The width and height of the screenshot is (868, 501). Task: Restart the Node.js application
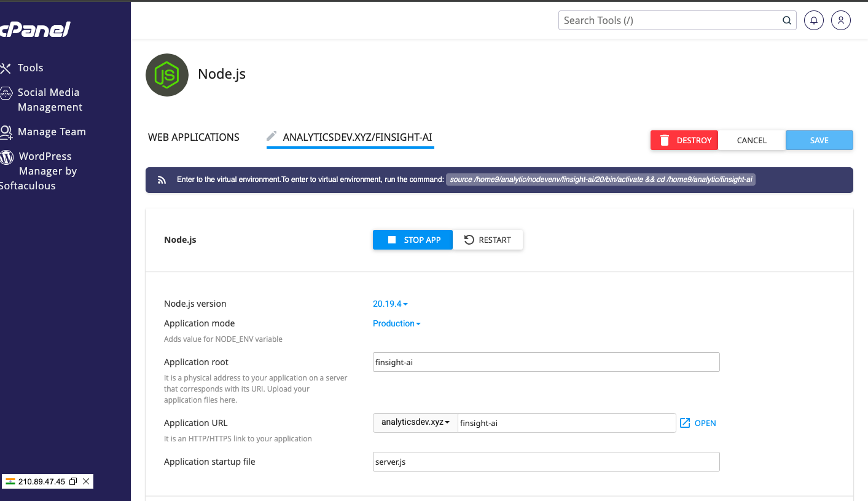pyautogui.click(x=488, y=240)
